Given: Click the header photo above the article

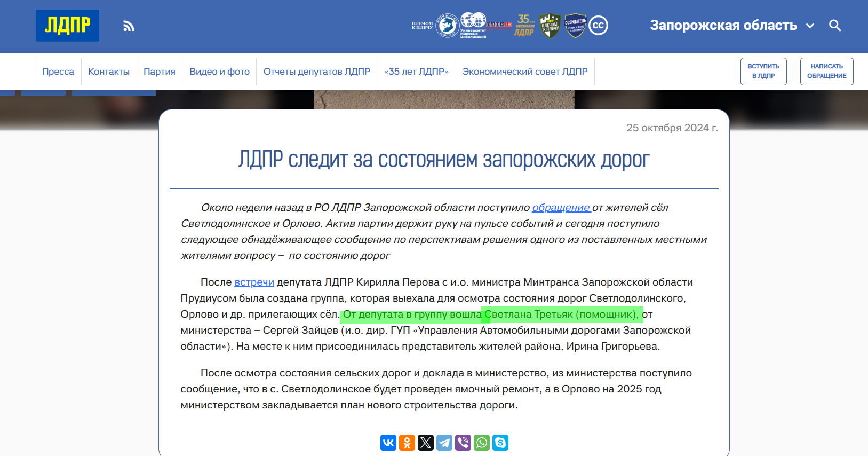Looking at the screenshot, I should click(x=444, y=99).
